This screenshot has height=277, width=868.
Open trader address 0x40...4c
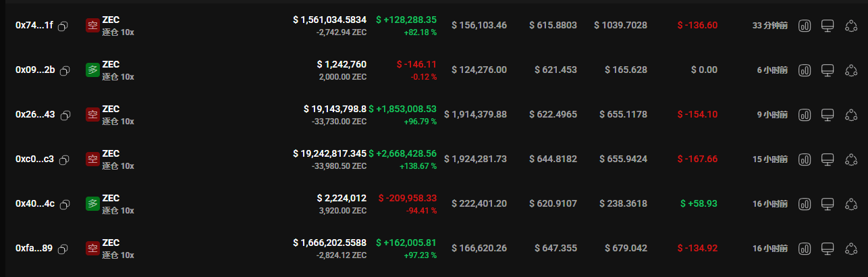pyautogui.click(x=35, y=204)
